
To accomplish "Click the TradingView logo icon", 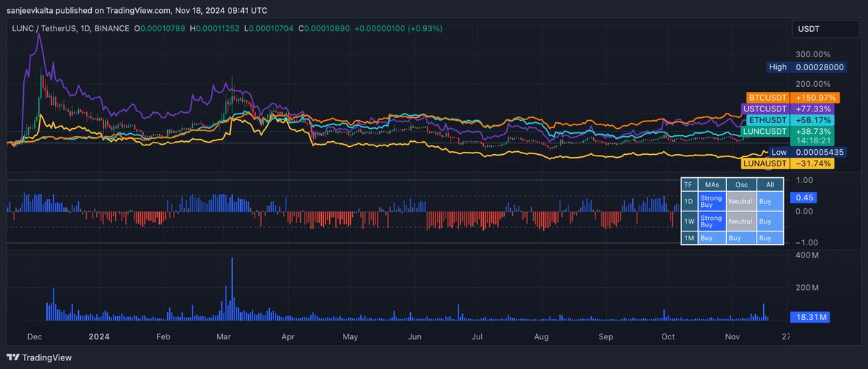I will click(12, 357).
